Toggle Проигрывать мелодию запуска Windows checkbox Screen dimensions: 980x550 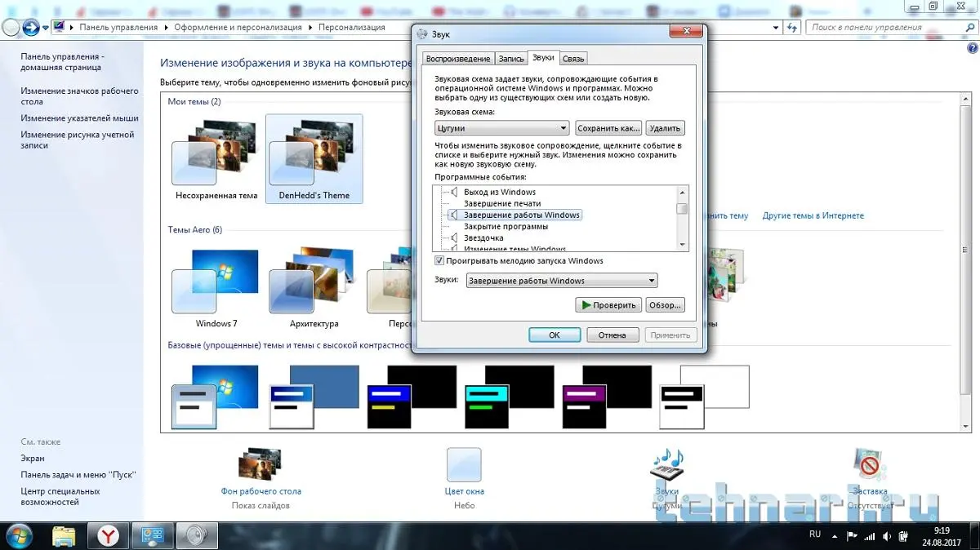(439, 261)
